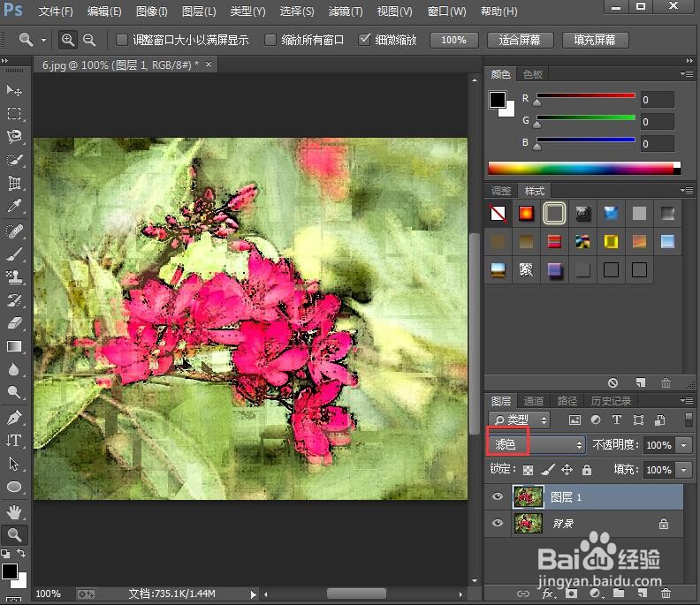Open the layer filter 类型 dropdown
The image size is (700, 605).
tap(520, 420)
